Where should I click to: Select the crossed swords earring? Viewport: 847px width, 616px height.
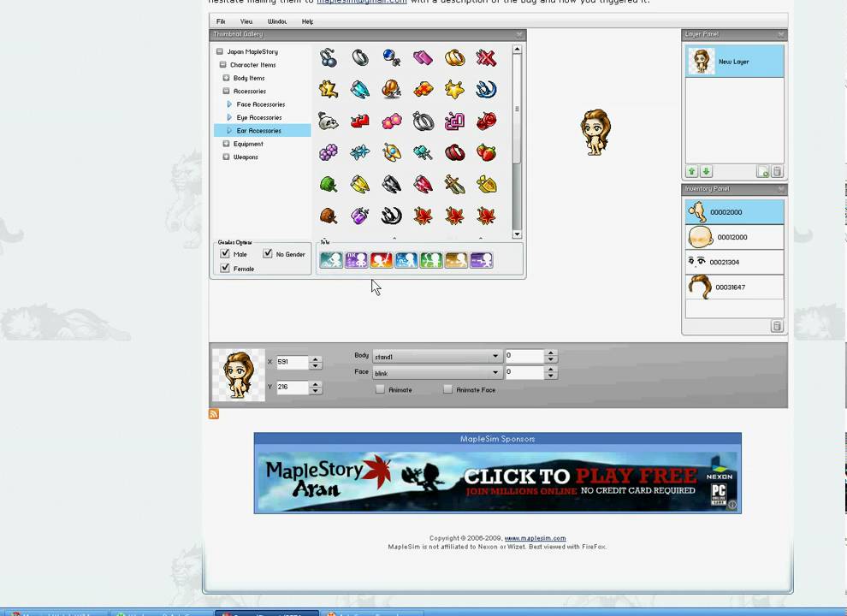coord(454,184)
